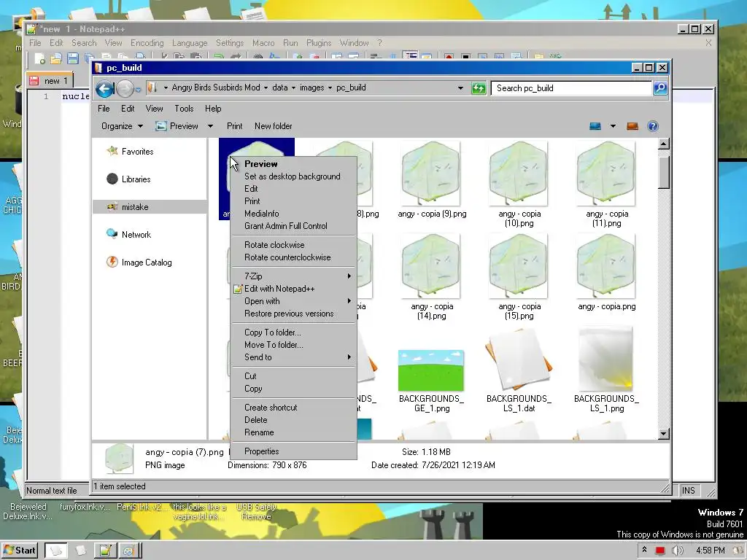
Task: Open Properties from the context menu
Action: click(293, 451)
